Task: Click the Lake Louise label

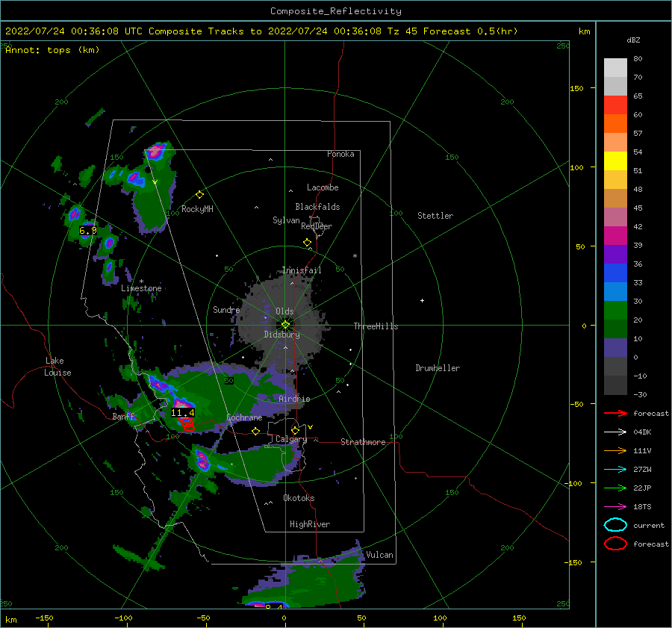Action: (x=57, y=367)
